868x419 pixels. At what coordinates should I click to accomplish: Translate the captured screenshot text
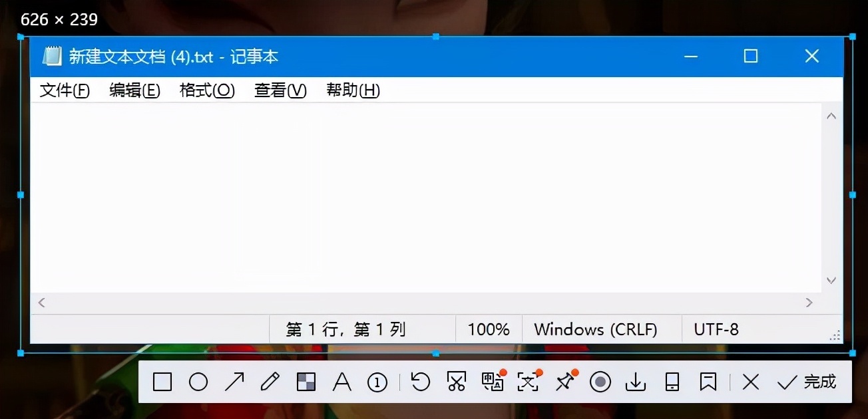[493, 381]
